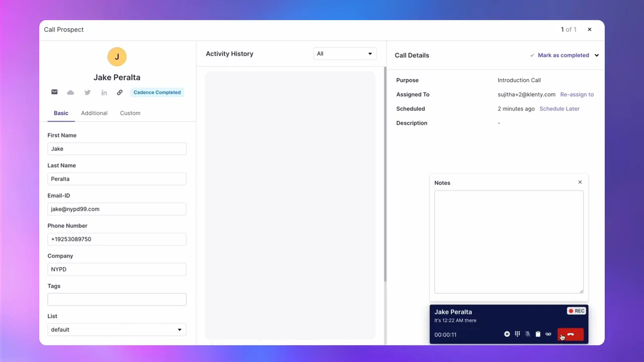Click the Schedule Later link
644x362 pixels.
pyautogui.click(x=559, y=109)
